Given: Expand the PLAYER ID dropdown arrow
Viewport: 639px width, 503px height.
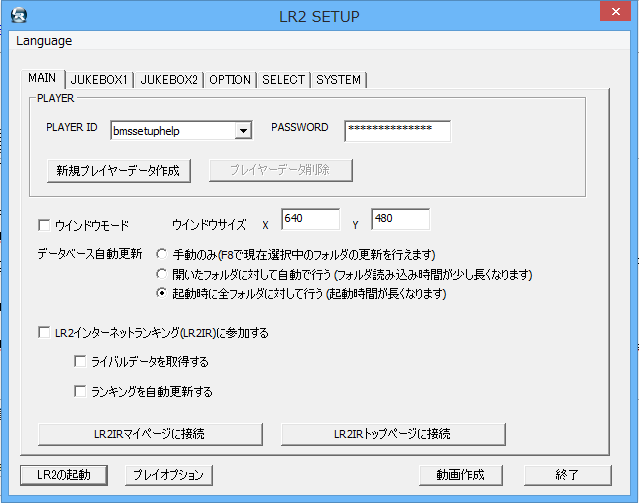Looking at the screenshot, I should (x=243, y=131).
